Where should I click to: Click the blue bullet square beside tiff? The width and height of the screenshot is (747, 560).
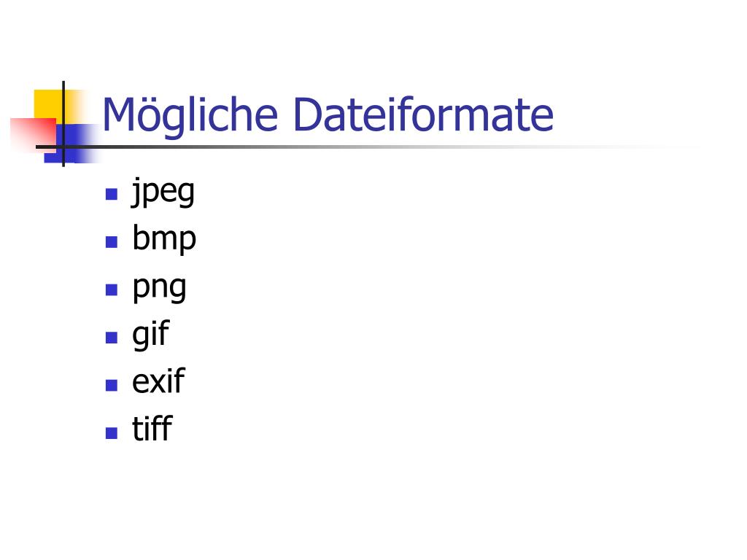point(112,432)
